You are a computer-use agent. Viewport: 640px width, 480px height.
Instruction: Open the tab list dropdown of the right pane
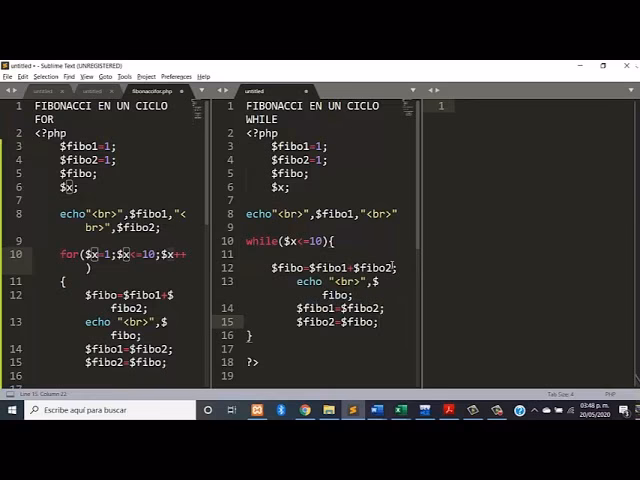click(x=631, y=90)
